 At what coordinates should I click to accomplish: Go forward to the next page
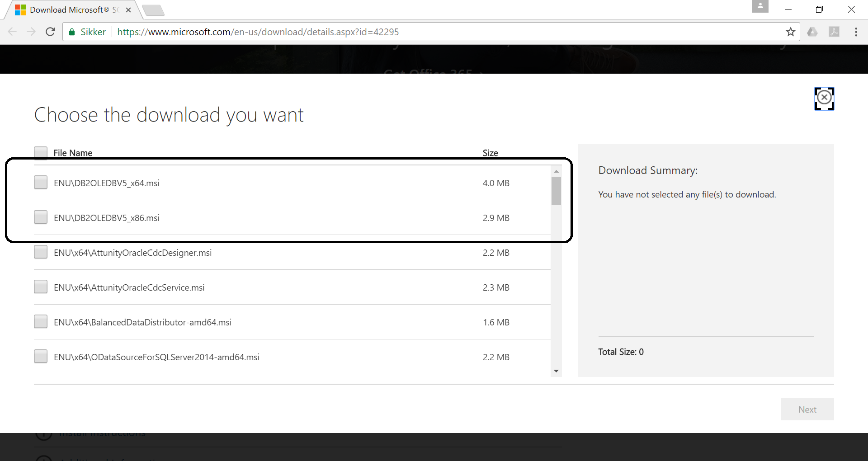(x=31, y=32)
